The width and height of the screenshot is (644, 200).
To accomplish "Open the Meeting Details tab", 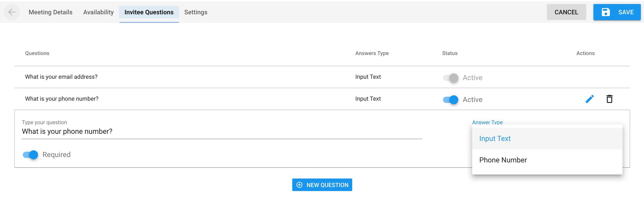I will (x=51, y=12).
